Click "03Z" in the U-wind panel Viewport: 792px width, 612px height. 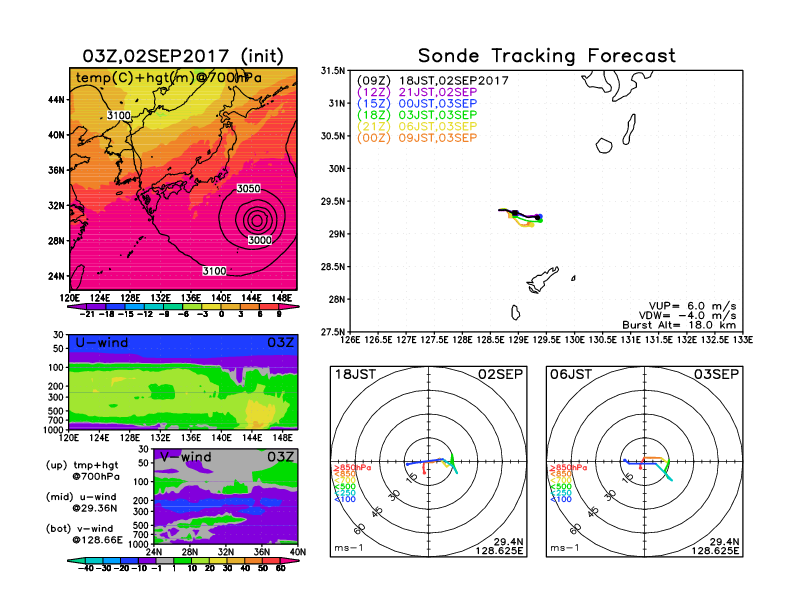(280, 343)
